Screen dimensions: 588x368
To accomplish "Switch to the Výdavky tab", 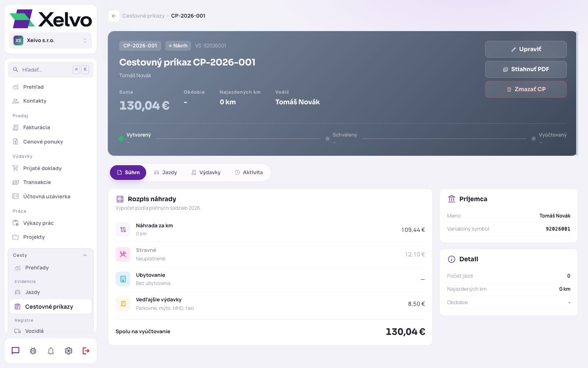I will (x=206, y=173).
